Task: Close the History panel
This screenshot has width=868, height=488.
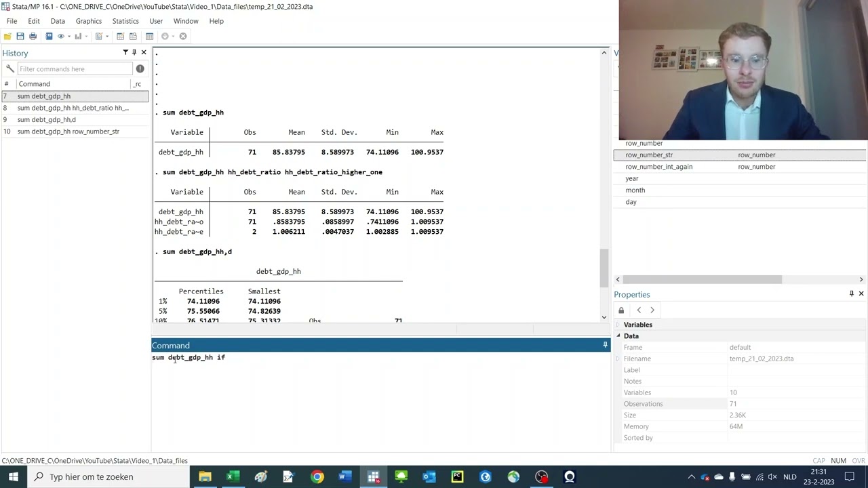Action: pos(143,52)
